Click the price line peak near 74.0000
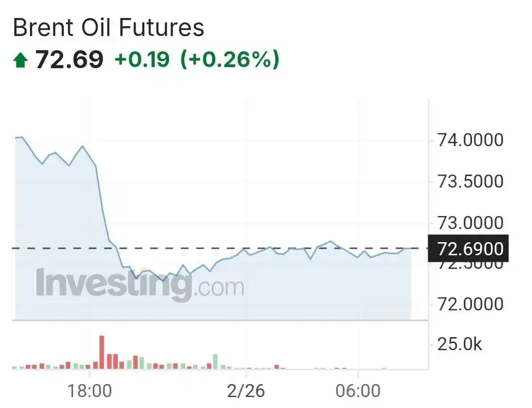532x408 pixels. [x=21, y=137]
